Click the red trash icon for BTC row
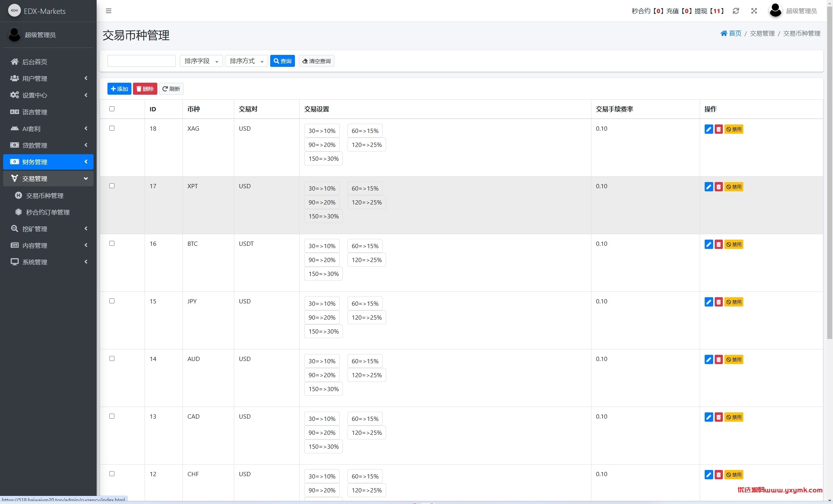Image resolution: width=833 pixels, height=504 pixels. point(719,244)
